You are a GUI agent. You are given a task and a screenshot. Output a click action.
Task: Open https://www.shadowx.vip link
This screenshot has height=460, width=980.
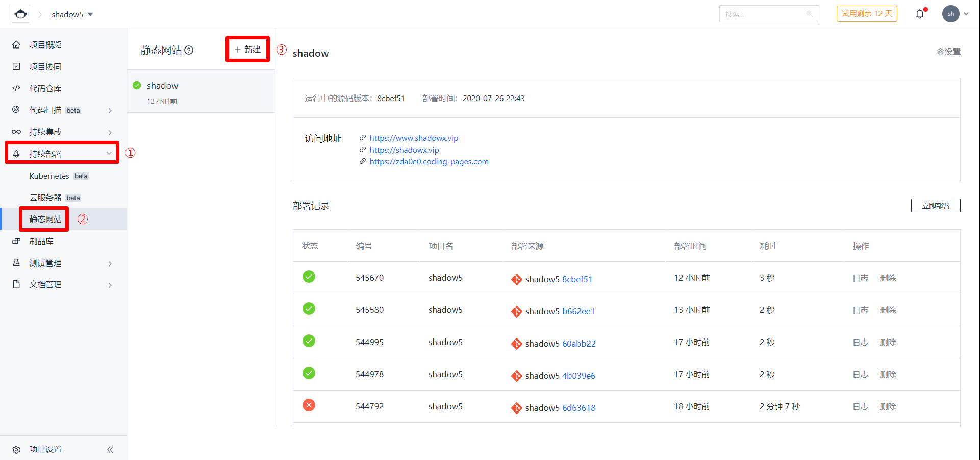414,138
